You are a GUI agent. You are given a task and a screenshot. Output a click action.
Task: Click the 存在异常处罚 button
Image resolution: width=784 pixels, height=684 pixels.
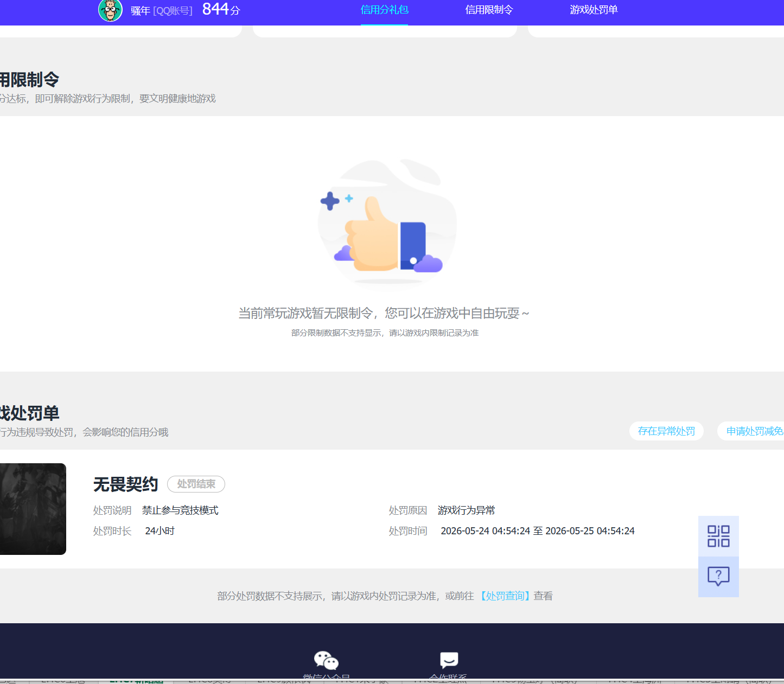click(666, 431)
